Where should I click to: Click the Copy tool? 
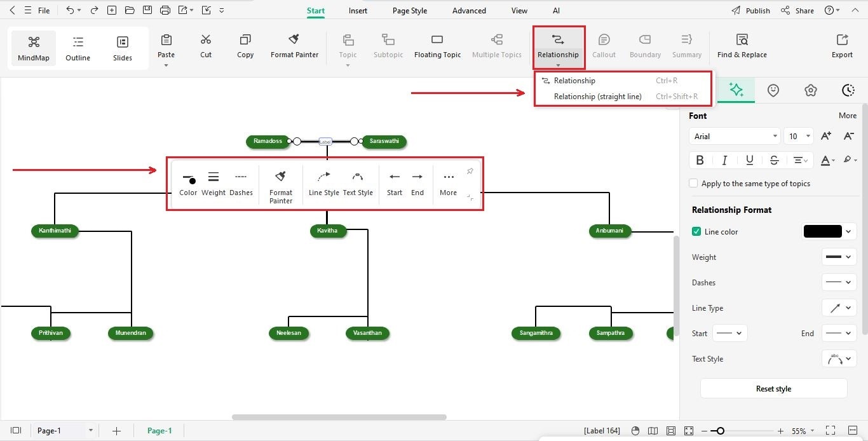tap(245, 46)
